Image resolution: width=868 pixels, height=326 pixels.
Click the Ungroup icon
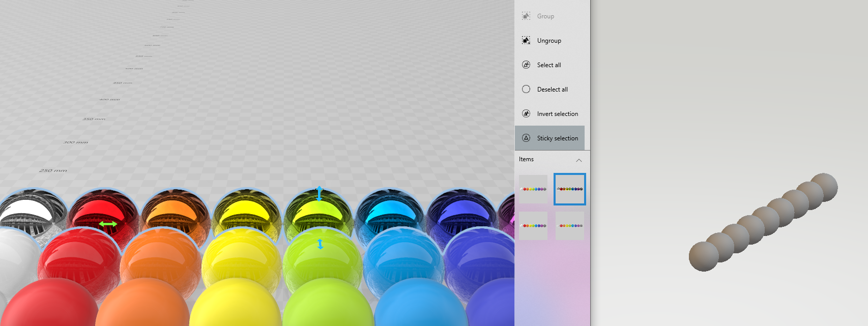526,40
